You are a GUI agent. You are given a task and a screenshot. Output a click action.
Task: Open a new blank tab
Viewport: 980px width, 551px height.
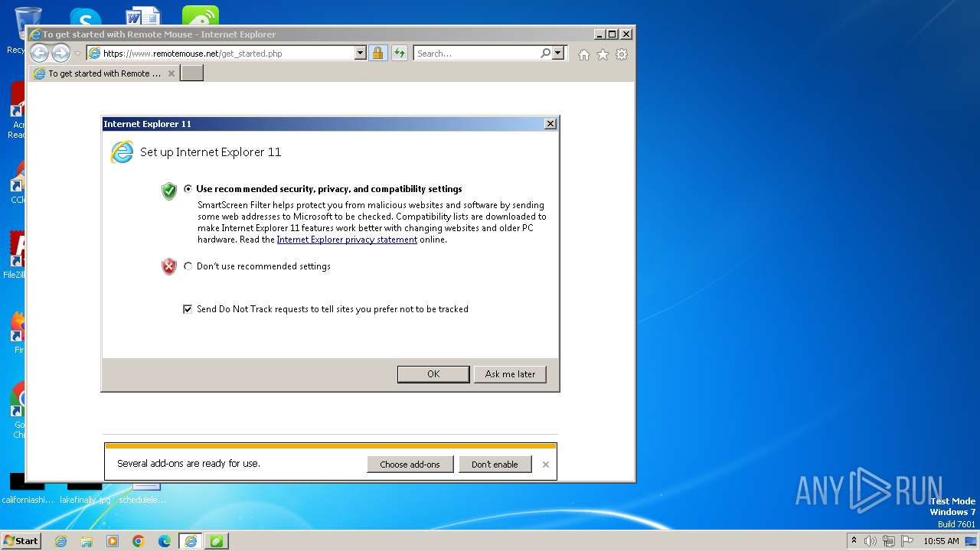point(191,73)
